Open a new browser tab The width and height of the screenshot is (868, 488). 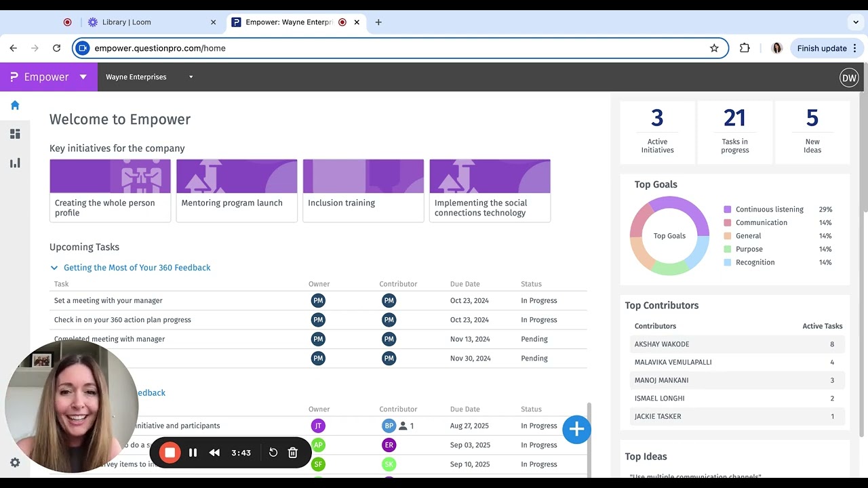pyautogui.click(x=378, y=22)
